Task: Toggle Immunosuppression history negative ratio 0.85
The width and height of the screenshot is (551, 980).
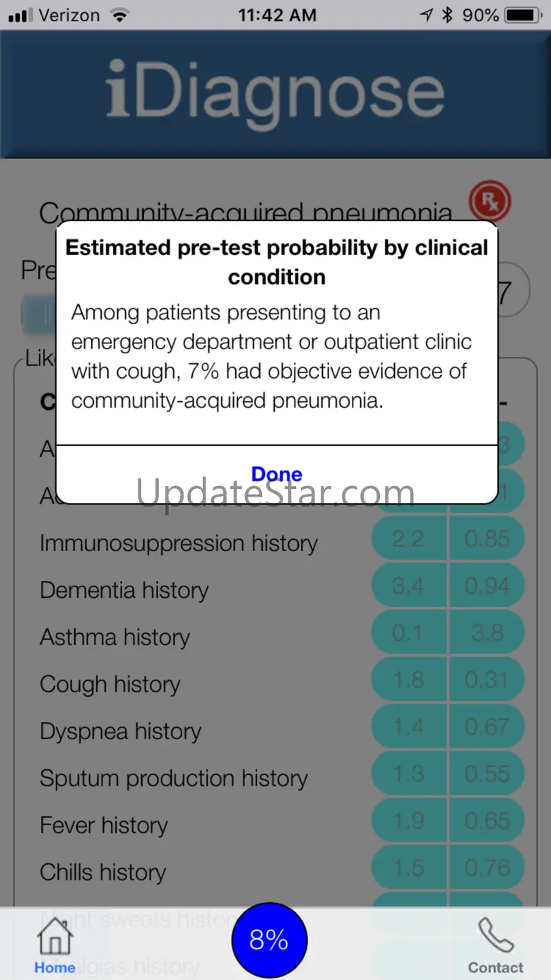Action: (487, 539)
